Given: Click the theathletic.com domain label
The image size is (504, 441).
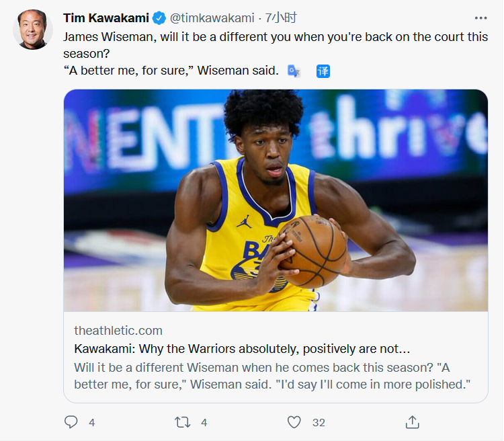Looking at the screenshot, I should pos(118,331).
